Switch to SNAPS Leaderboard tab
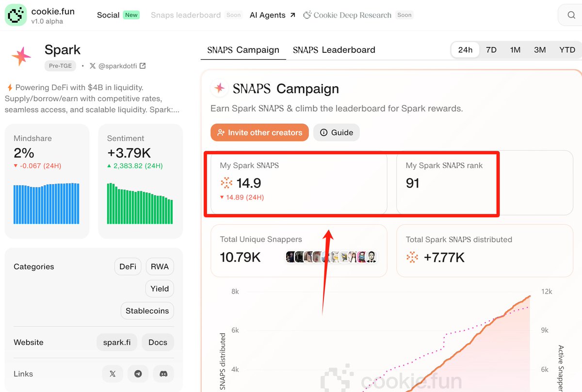Screen dimensions: 582x392 (x=334, y=50)
